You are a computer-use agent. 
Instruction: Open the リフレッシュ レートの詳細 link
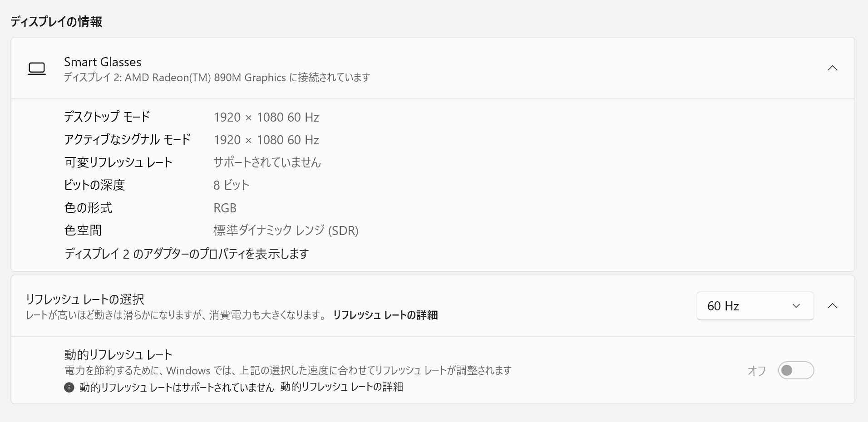coord(385,315)
